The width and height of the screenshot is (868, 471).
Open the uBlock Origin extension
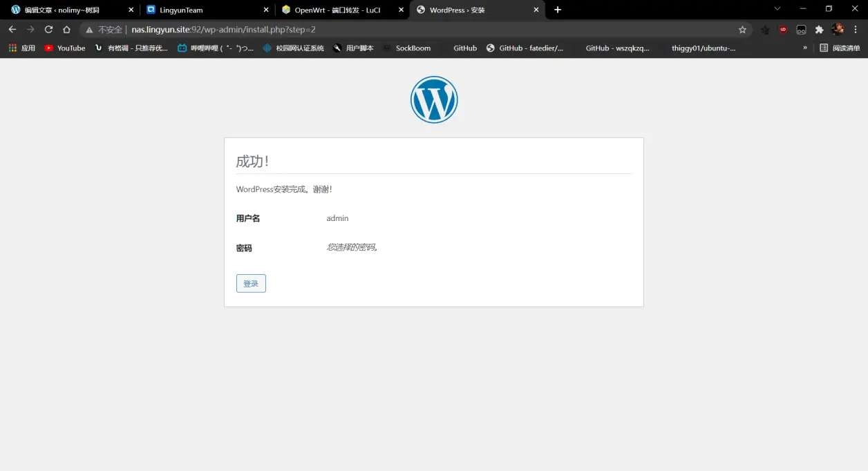coord(783,30)
